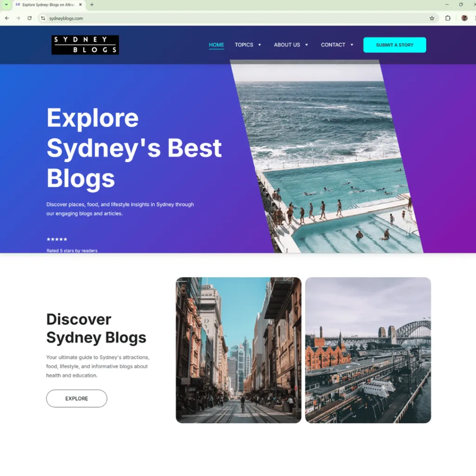Click the browser forward arrow
This screenshot has width=476, height=476.
pos(18,18)
